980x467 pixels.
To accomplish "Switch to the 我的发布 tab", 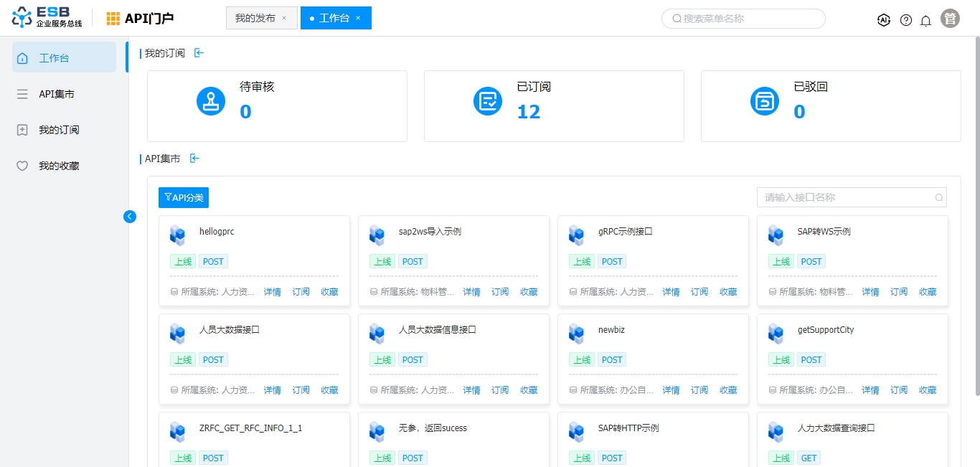I will click(x=255, y=19).
